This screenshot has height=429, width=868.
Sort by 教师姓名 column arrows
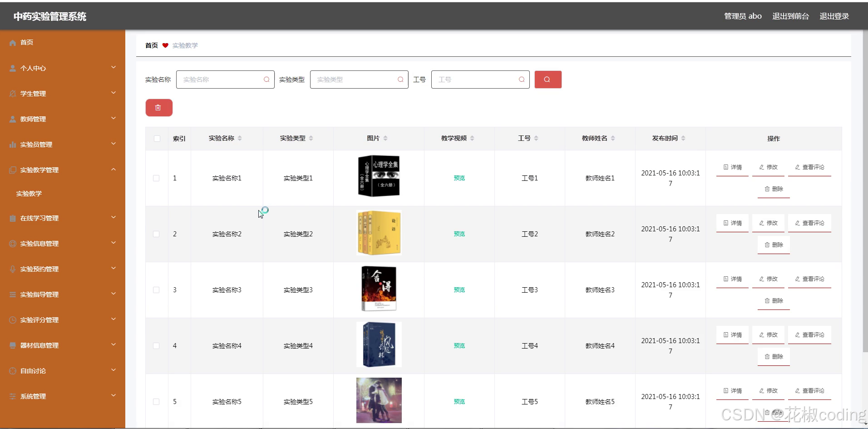tap(613, 138)
